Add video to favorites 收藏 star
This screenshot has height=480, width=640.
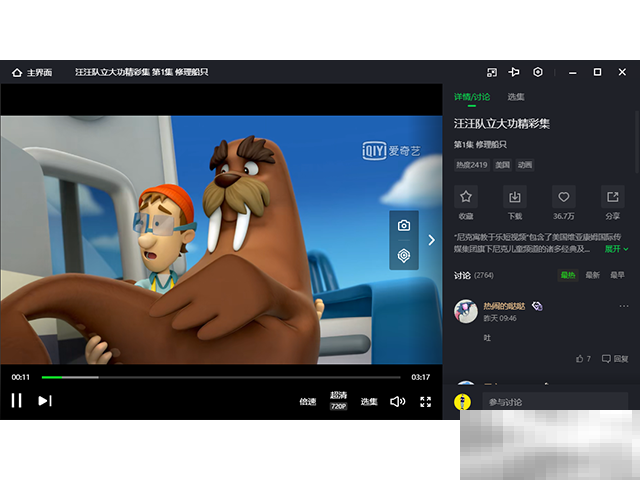point(466,197)
